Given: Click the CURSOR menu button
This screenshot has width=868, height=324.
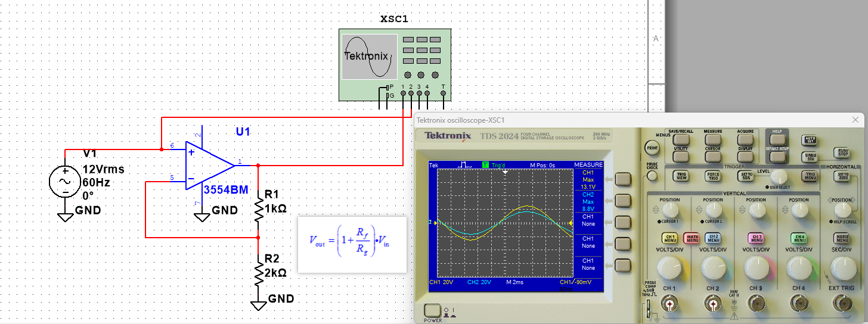Looking at the screenshot, I should (x=713, y=157).
